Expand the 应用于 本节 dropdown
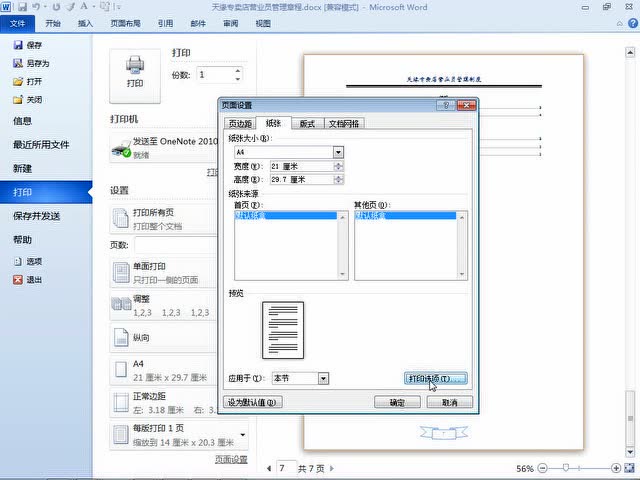Screen dimensions: 640x480 click(323, 378)
